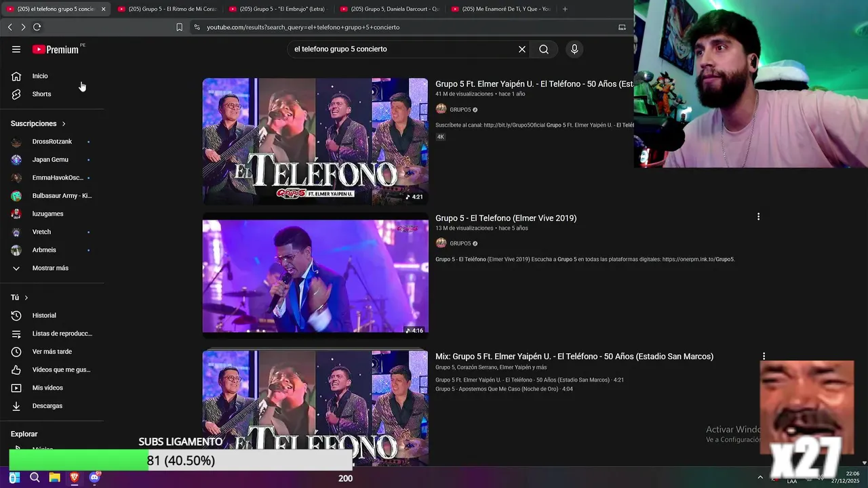This screenshot has height=488, width=868.
Task: Click the cast icon in the address bar
Action: 622,27
